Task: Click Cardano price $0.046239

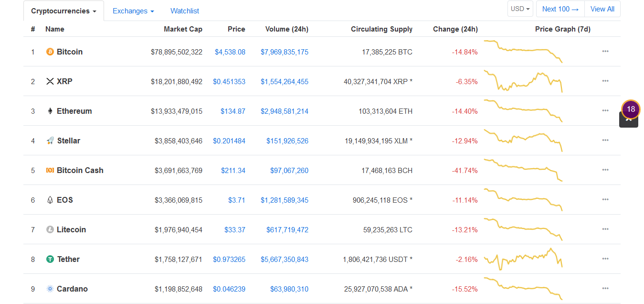Action: pyautogui.click(x=229, y=289)
